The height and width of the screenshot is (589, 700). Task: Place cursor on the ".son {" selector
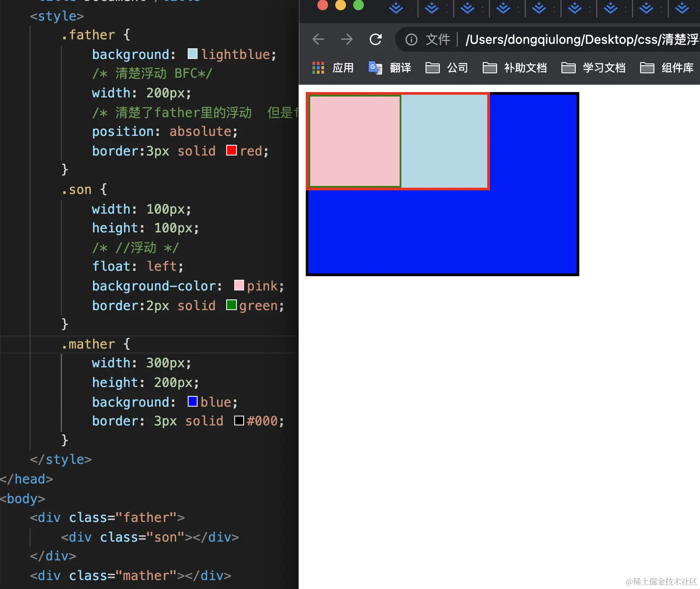pos(84,189)
